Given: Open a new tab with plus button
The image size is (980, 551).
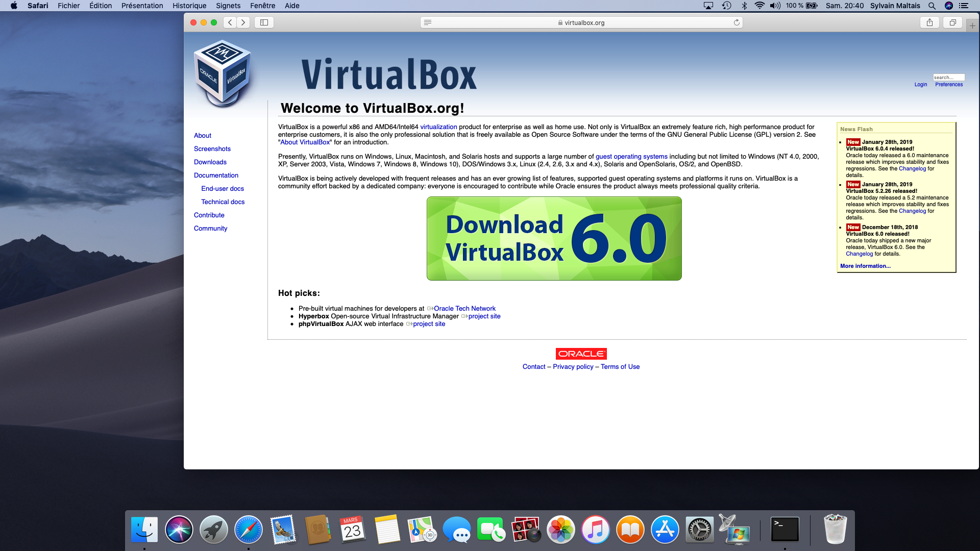Looking at the screenshot, I should (x=972, y=26).
